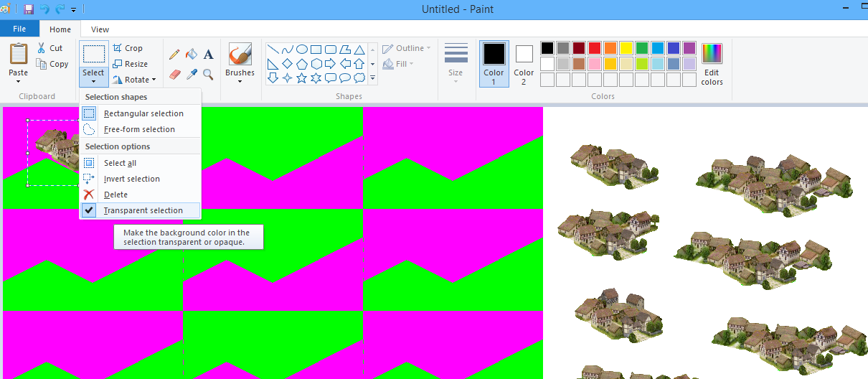Switch to the Home tab
The height and width of the screenshot is (379, 868).
pyautogui.click(x=60, y=29)
